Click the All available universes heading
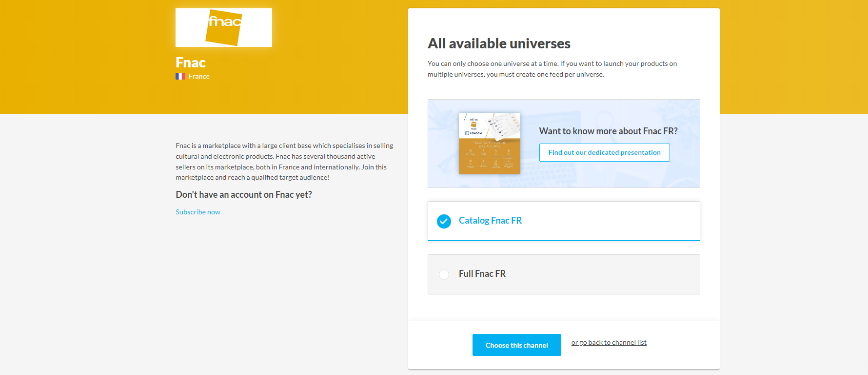 [x=499, y=43]
